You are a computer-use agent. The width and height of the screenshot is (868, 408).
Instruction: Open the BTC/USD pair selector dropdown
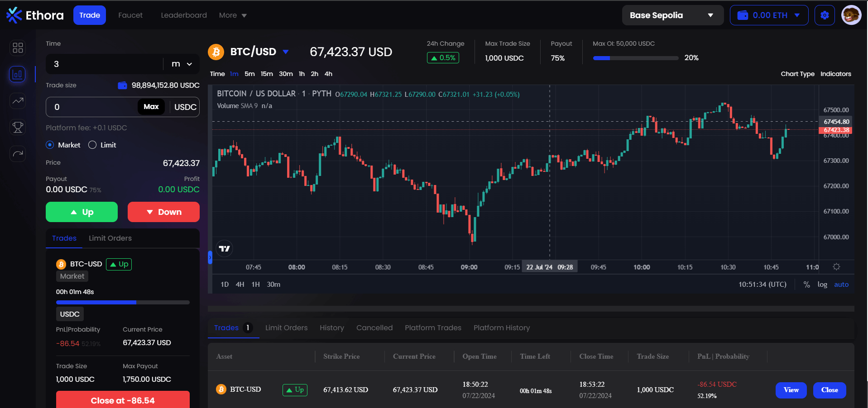(x=286, y=52)
